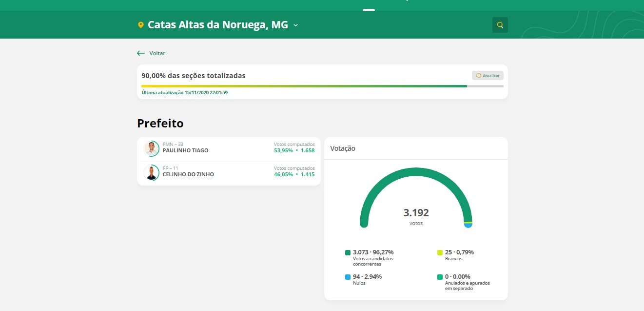Click the Última atualização timestamp

[185, 92]
